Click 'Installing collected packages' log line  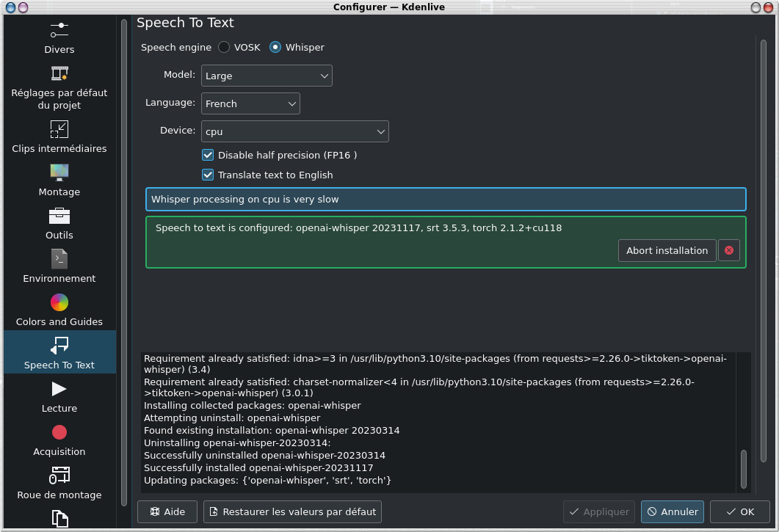point(253,406)
